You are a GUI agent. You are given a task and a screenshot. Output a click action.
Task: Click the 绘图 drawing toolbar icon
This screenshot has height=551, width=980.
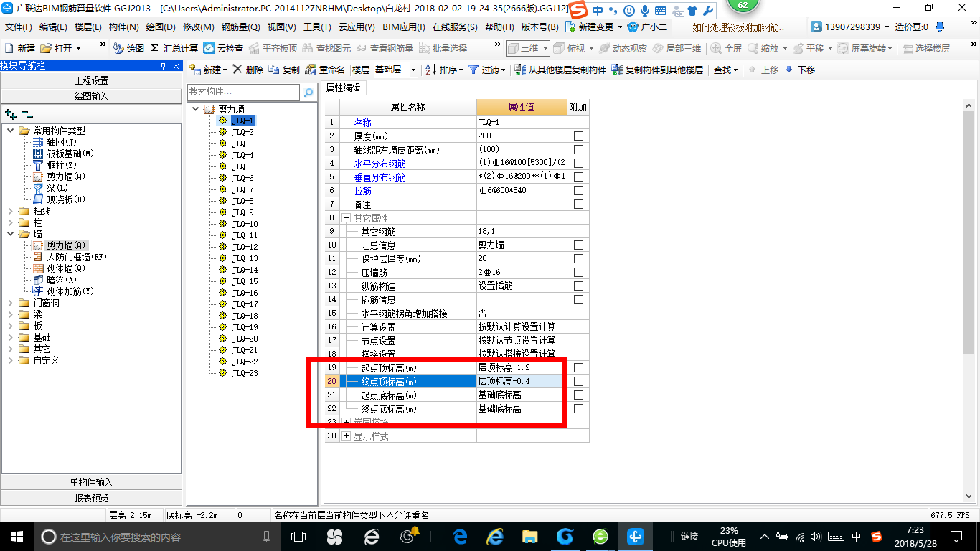[x=118, y=48]
